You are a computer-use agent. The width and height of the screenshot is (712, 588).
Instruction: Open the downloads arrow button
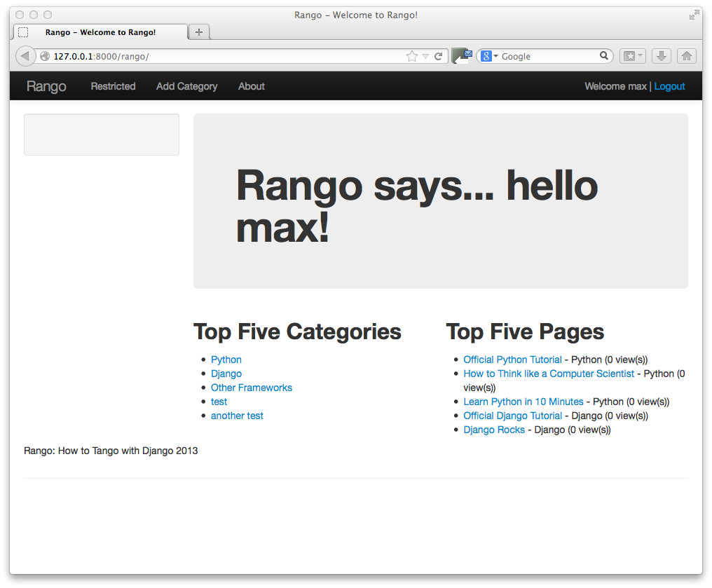662,56
